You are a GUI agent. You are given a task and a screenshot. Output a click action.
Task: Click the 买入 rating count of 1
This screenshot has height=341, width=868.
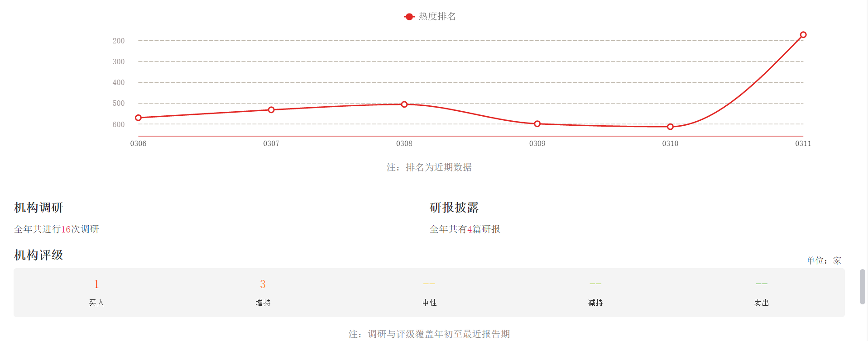(x=96, y=284)
